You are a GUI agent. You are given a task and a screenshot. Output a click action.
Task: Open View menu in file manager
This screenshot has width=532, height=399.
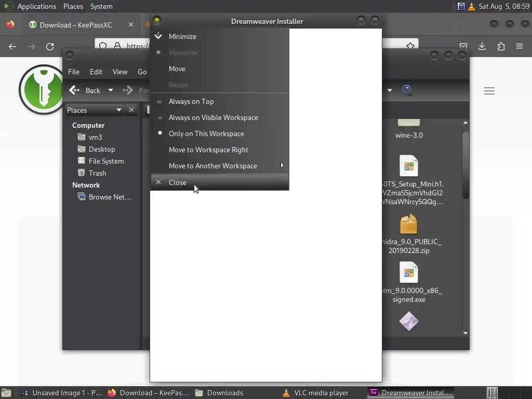tap(120, 72)
